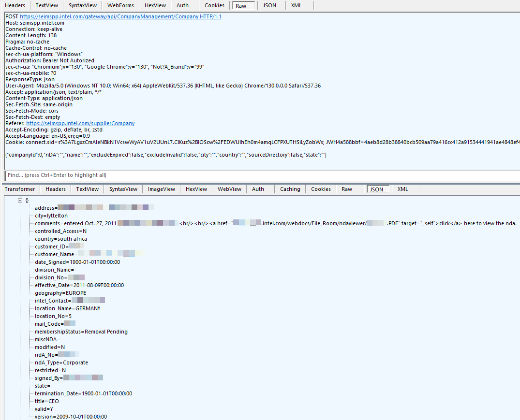The image size is (520, 420).
Task: Open the response Raw tab
Action: click(347, 189)
